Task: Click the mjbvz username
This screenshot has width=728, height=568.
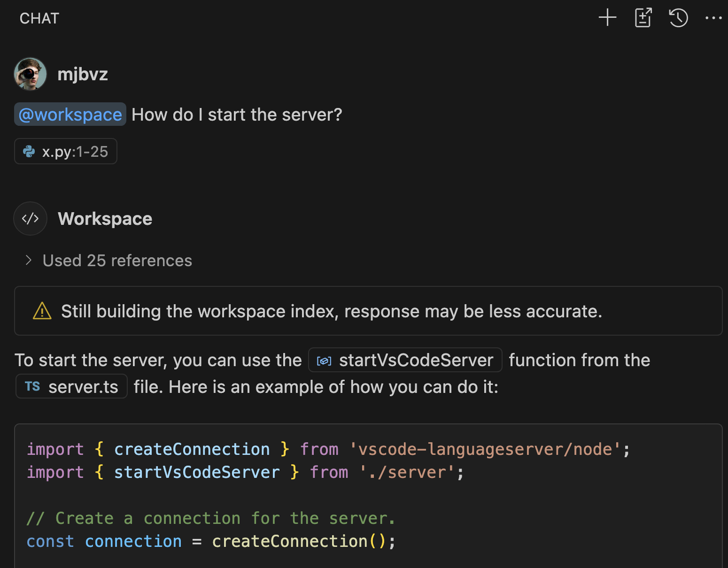Action: (x=83, y=74)
